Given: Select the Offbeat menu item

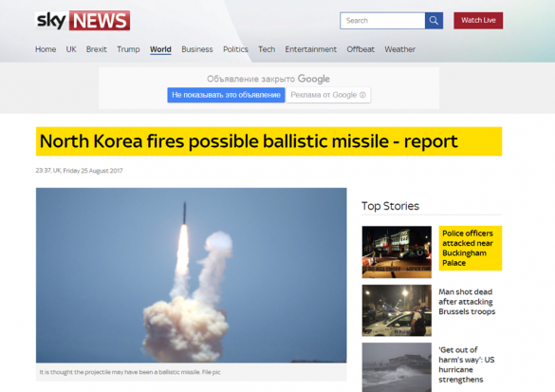Looking at the screenshot, I should pos(361,49).
